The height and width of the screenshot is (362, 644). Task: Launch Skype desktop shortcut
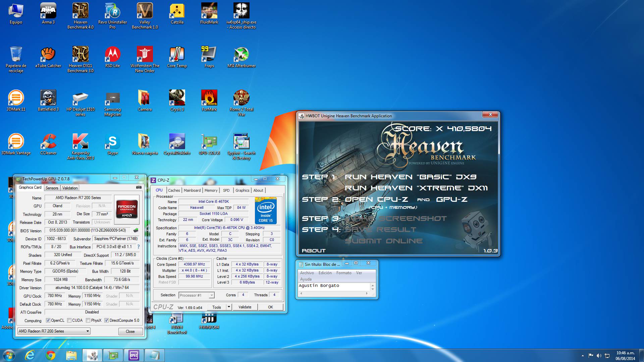point(112,144)
